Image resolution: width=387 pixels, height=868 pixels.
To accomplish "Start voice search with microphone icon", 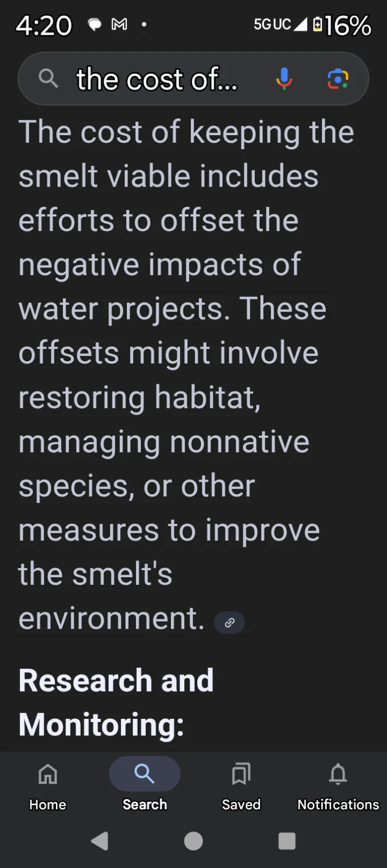I will click(284, 79).
